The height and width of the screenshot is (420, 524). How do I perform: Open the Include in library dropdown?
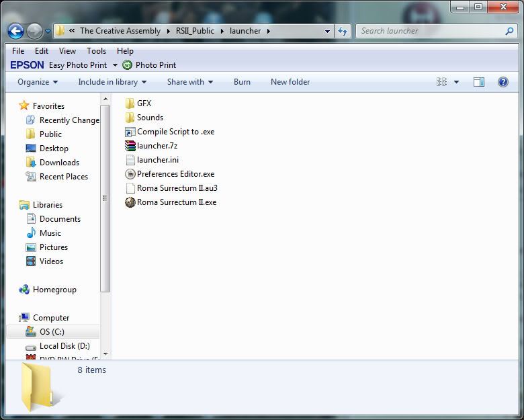(x=112, y=82)
